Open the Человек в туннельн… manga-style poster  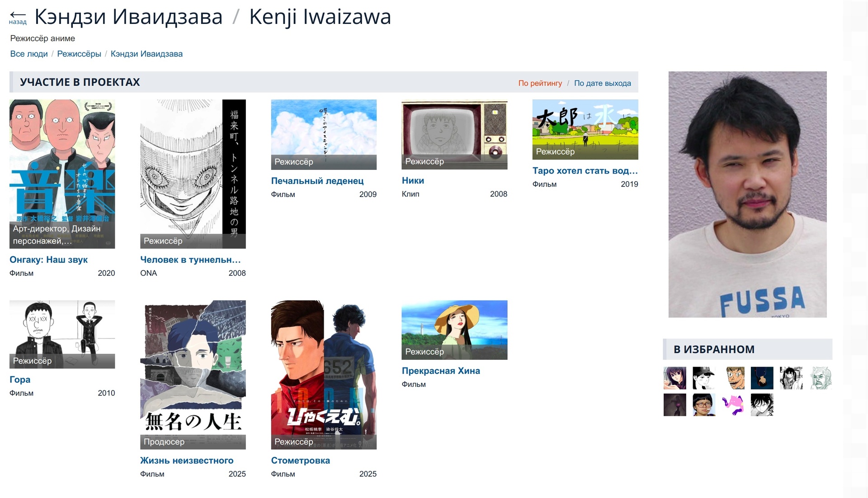[193, 174]
